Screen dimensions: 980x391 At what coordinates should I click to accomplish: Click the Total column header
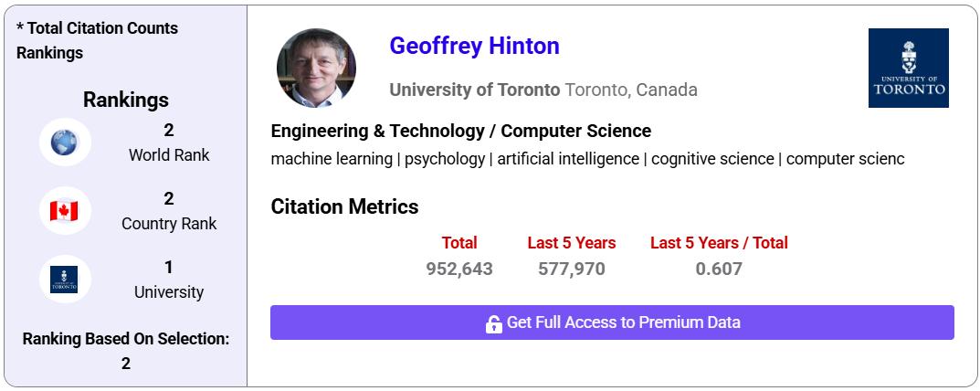(x=459, y=243)
